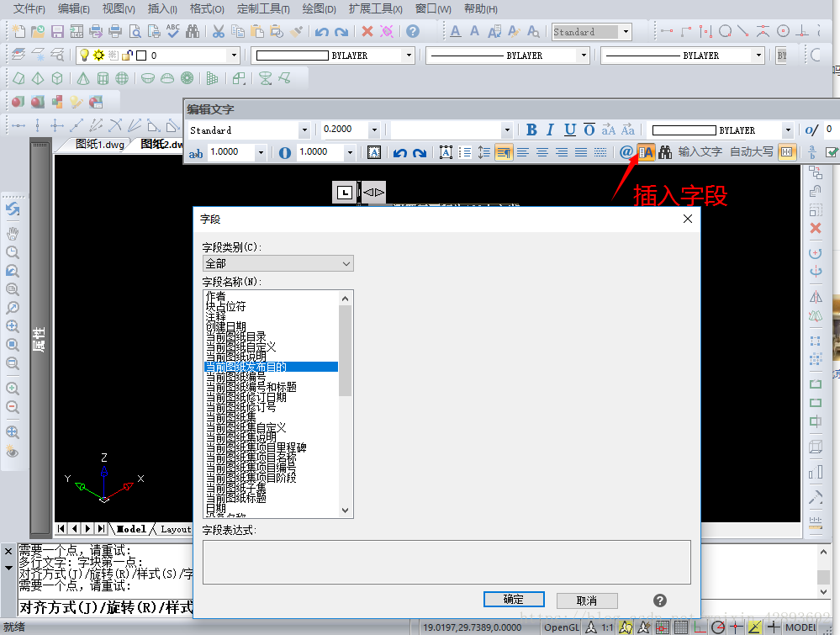Click the blue Help question mark icon
The width and height of the screenshot is (840, 635).
tap(413, 32)
